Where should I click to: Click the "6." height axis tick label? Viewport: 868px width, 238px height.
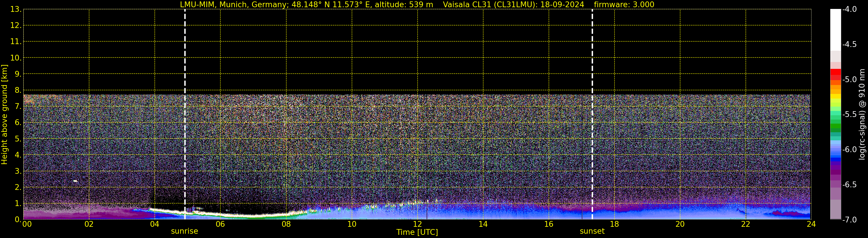tap(18, 123)
